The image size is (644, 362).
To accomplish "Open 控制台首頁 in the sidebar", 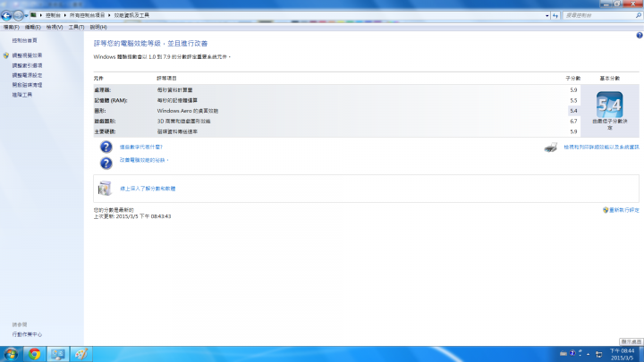I will [x=25, y=40].
